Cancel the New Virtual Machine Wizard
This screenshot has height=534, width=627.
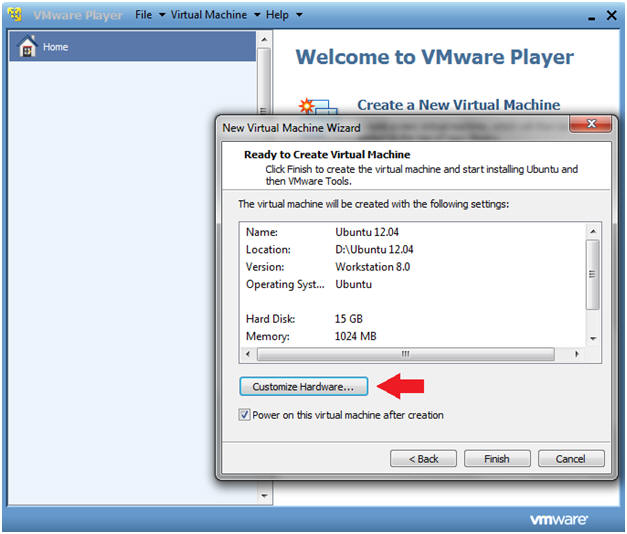[571, 458]
